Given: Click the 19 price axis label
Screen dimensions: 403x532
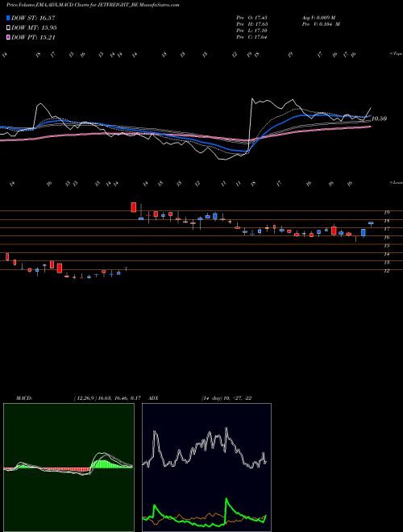Looking at the screenshot, I should 386,213.
